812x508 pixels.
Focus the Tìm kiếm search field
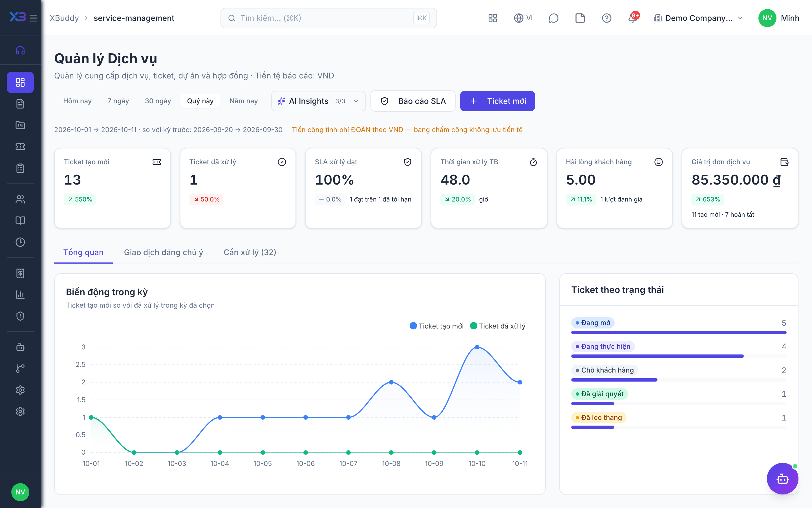pos(328,18)
